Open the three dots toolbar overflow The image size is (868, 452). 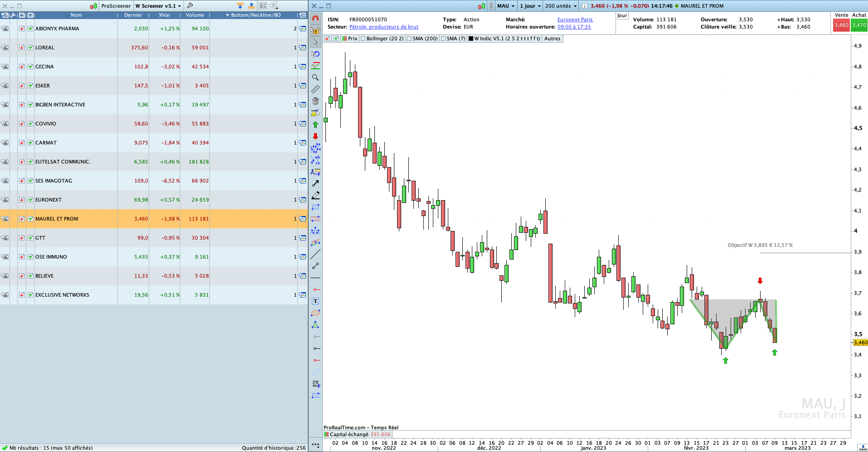pos(315,444)
